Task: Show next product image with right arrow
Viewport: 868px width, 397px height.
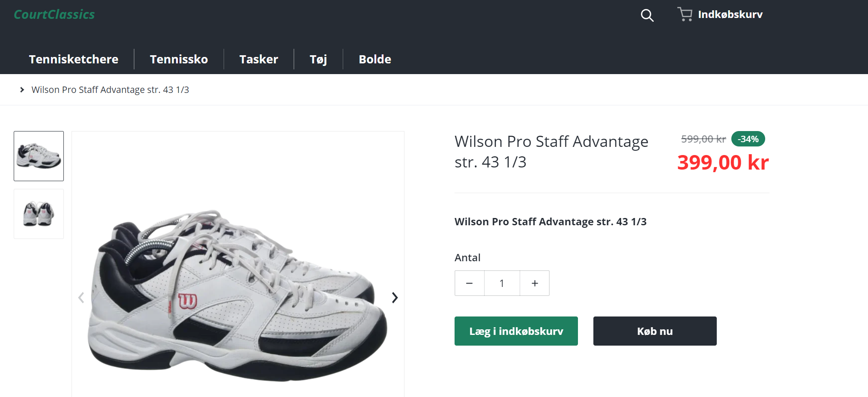Action: (x=395, y=298)
